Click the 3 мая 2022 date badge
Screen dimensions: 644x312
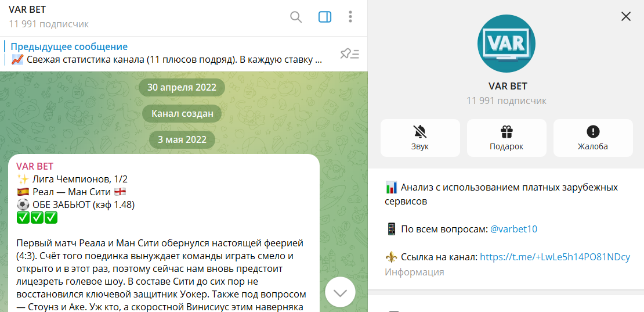click(x=182, y=140)
